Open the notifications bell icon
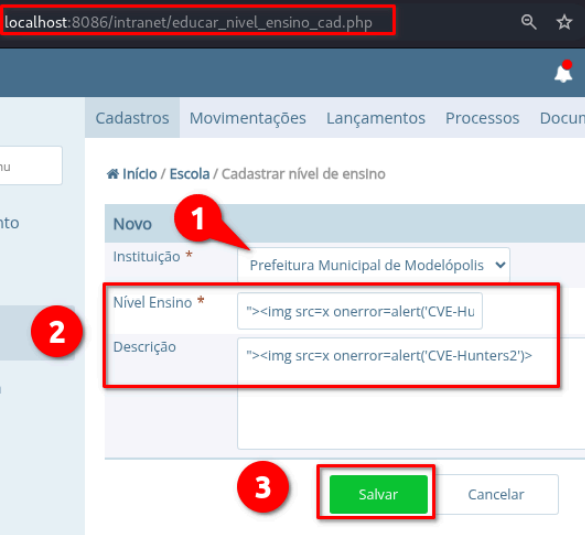 coord(563,72)
